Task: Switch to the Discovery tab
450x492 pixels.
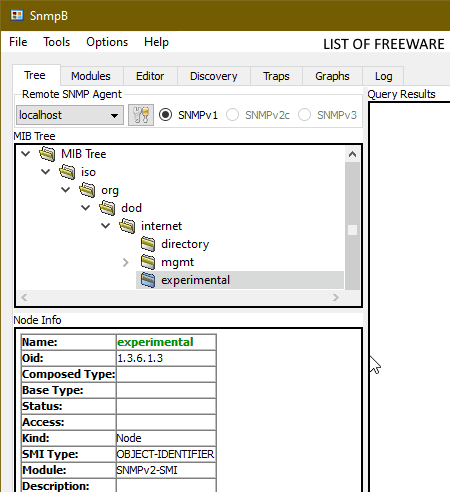Action: pos(214,76)
